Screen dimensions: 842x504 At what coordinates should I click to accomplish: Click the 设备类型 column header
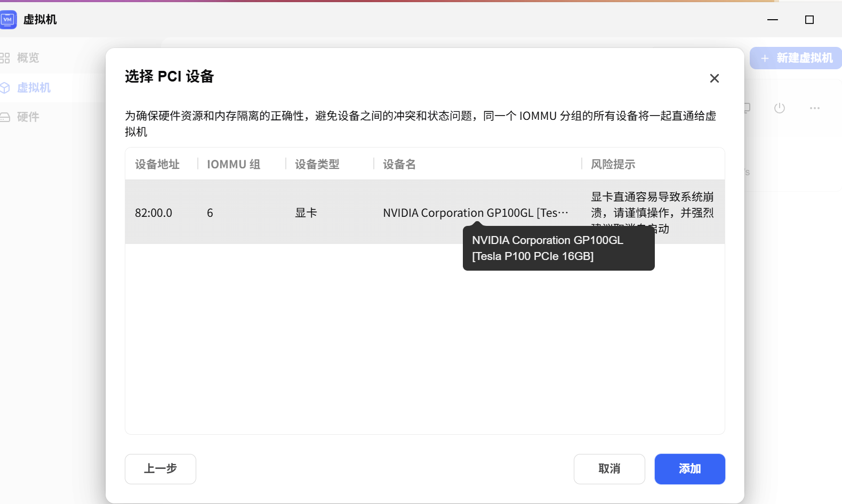coord(317,164)
